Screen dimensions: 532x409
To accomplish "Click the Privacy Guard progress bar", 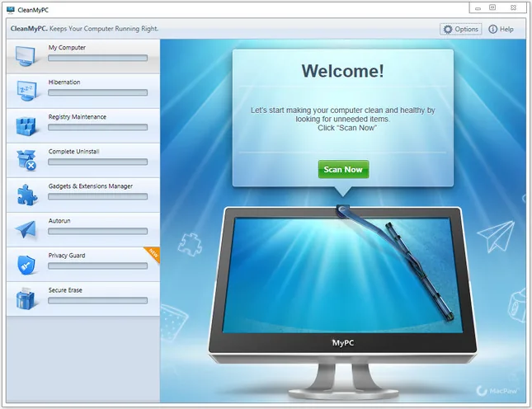I will coord(97,266).
